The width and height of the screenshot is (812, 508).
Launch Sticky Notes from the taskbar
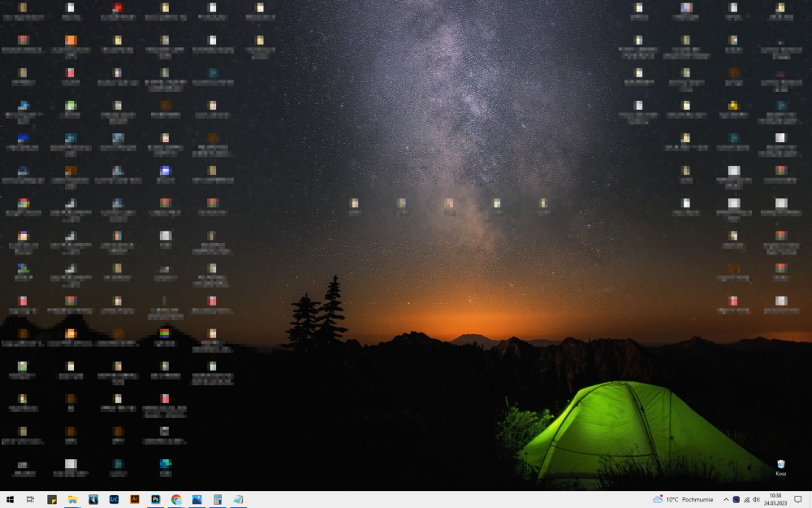pos(52,499)
